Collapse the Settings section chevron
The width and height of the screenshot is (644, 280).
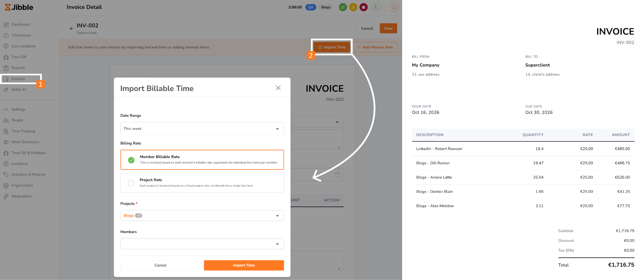point(6,110)
